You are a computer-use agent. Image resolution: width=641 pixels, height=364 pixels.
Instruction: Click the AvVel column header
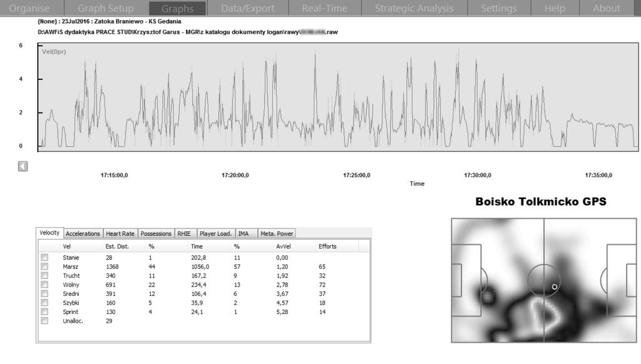284,246
